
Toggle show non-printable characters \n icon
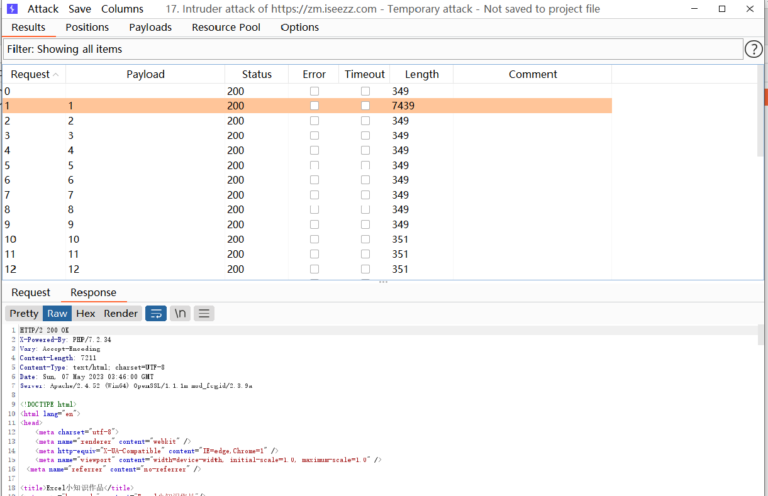[x=180, y=313]
